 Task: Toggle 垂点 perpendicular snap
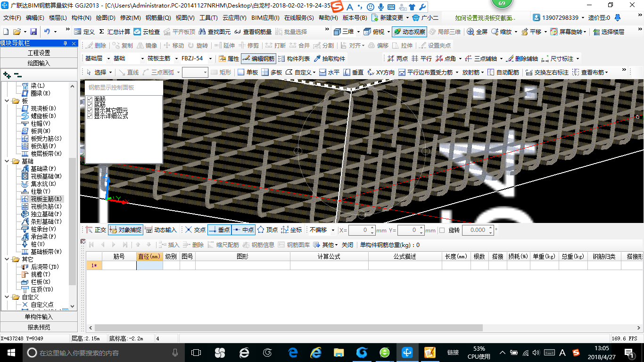(x=219, y=230)
